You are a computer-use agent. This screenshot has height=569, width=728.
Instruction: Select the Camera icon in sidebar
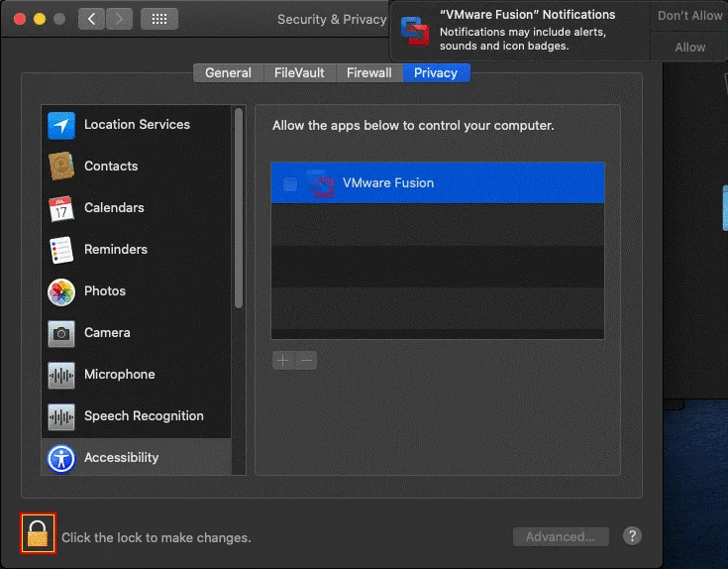[61, 333]
